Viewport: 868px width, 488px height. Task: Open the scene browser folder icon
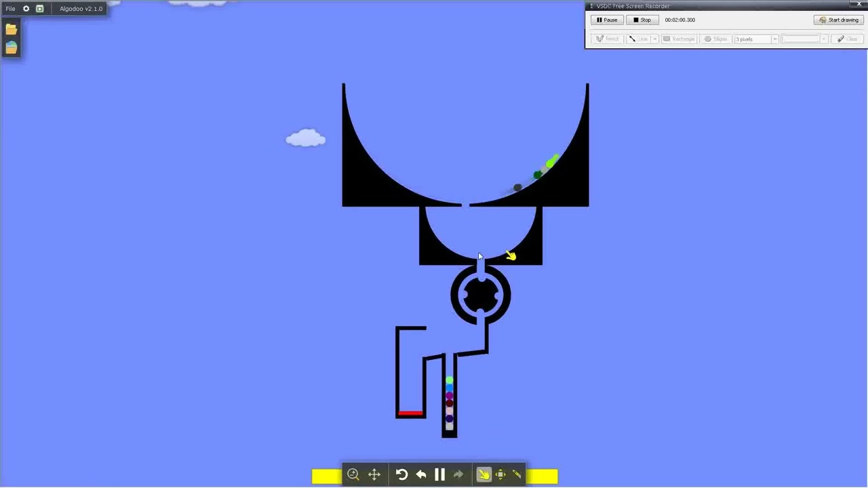point(11,29)
